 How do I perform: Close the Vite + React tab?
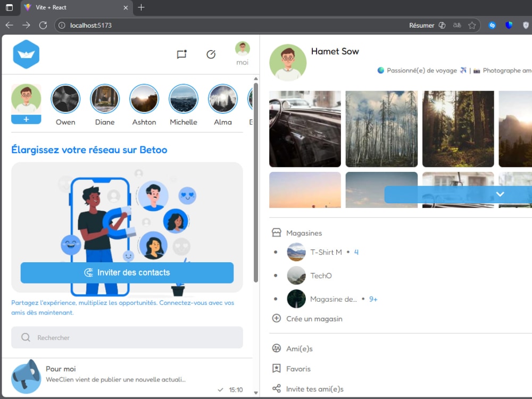pos(126,7)
